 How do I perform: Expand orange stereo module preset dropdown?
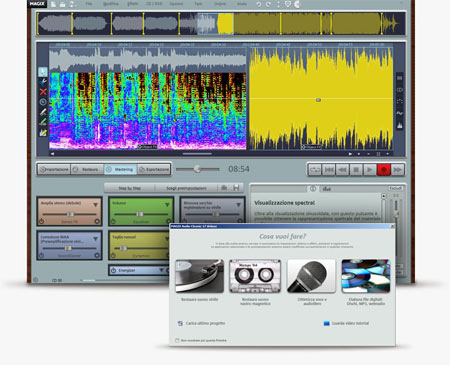(x=95, y=204)
